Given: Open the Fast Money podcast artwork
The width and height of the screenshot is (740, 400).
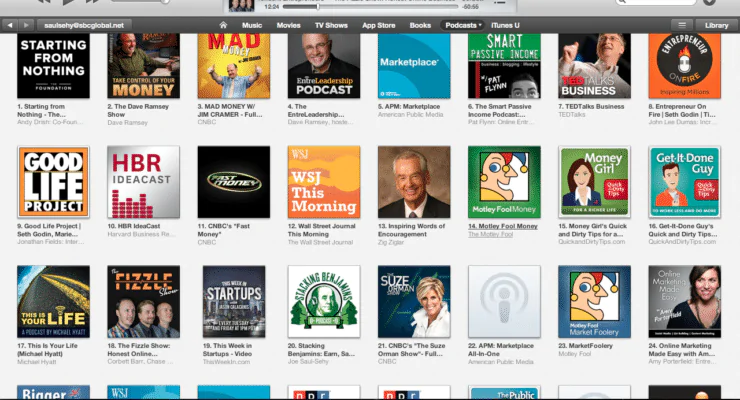Looking at the screenshot, I should [234, 182].
